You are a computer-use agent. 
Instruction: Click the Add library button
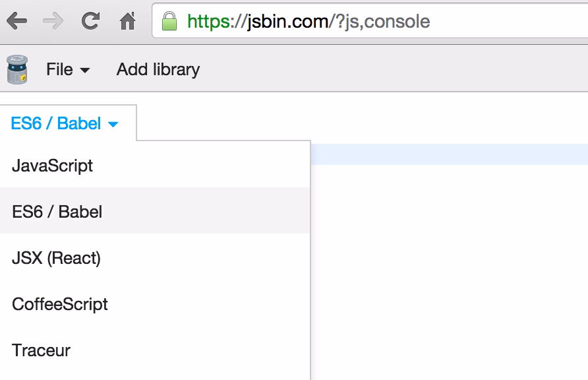click(x=158, y=69)
